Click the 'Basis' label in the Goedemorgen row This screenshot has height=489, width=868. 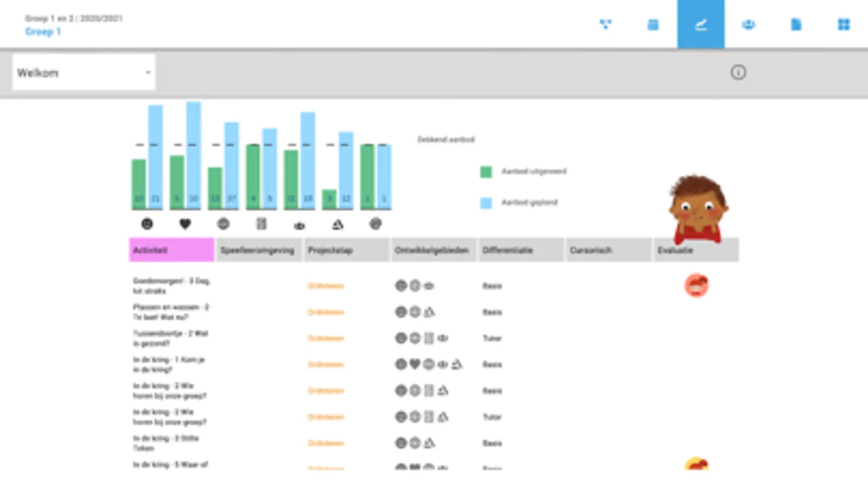coord(492,286)
